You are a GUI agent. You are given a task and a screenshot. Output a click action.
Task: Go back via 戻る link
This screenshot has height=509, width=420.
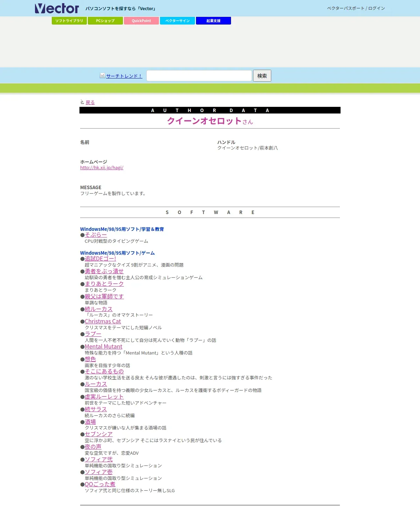pos(90,102)
